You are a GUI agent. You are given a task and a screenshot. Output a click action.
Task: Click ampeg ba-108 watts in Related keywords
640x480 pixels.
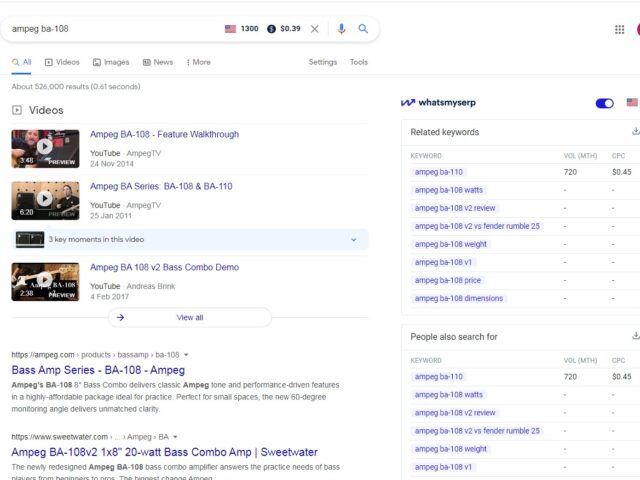coord(449,190)
